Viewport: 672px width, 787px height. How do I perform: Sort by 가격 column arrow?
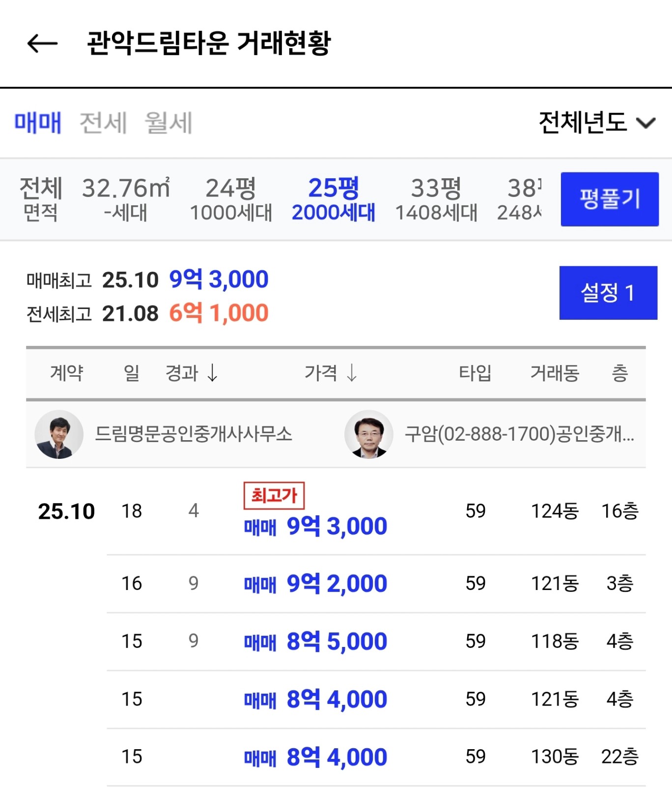click(x=352, y=373)
